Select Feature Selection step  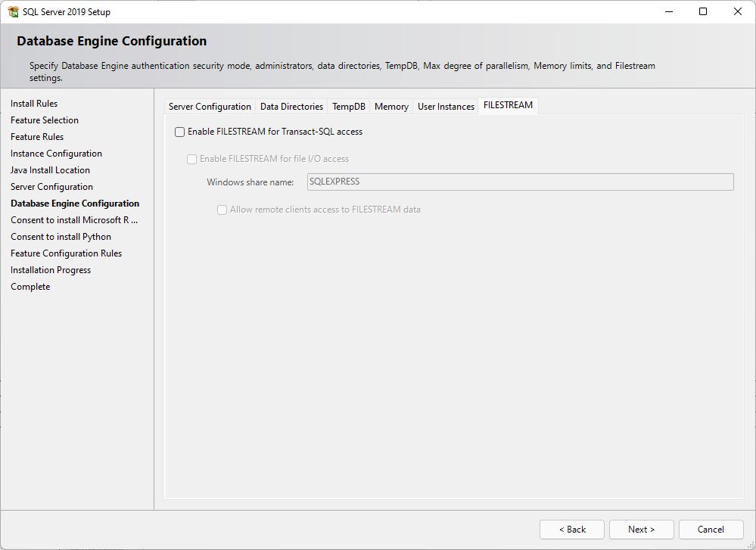pos(45,120)
